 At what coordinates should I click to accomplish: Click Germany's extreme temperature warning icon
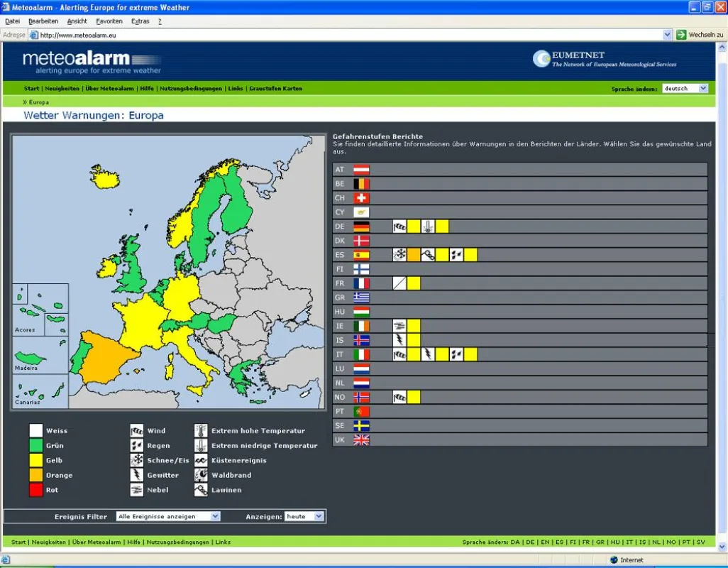click(x=428, y=226)
